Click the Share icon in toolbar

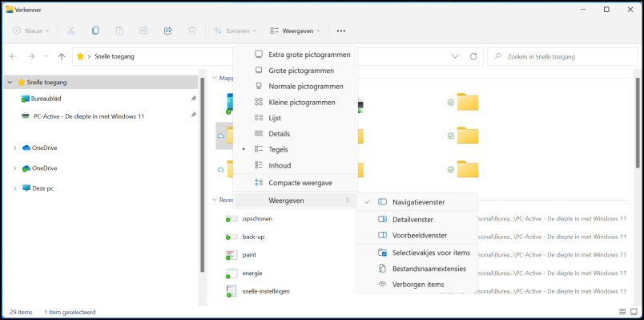(167, 30)
